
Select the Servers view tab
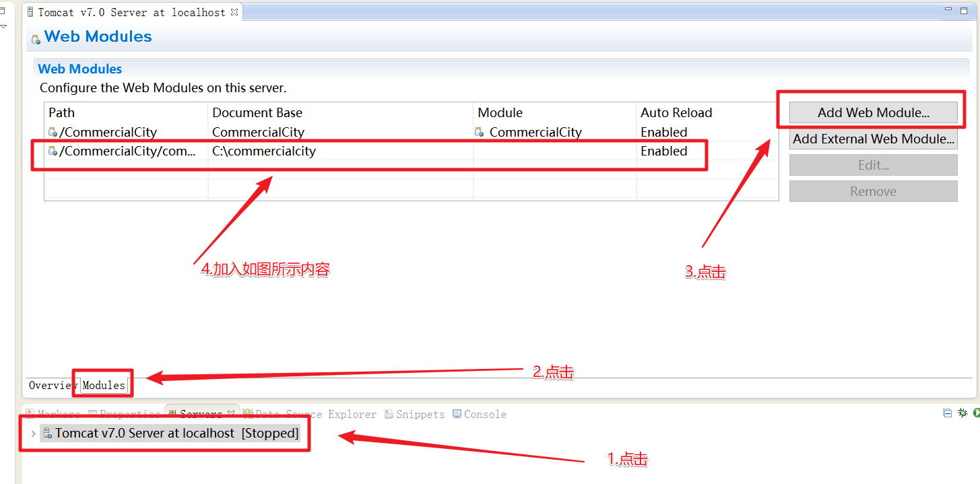[201, 414]
